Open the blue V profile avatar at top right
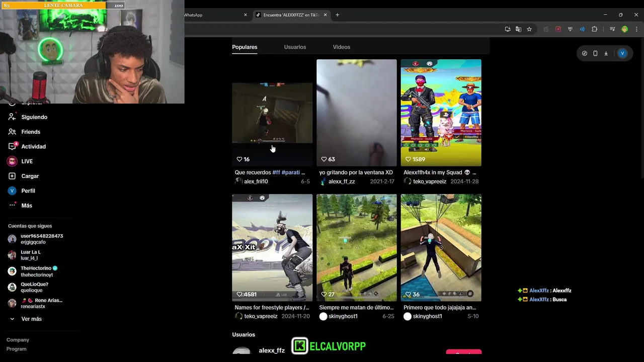 [622, 53]
